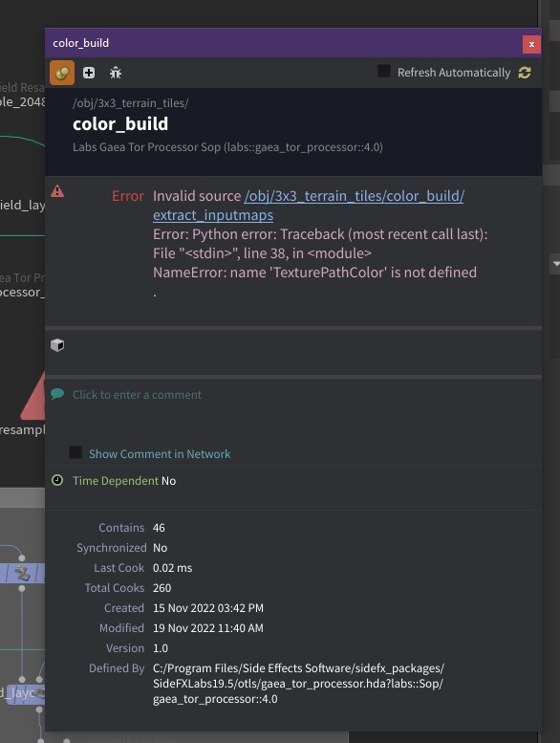Screen dimensions: 560x743
Task: Click the plus icon in info toolbar
Action: [89, 73]
